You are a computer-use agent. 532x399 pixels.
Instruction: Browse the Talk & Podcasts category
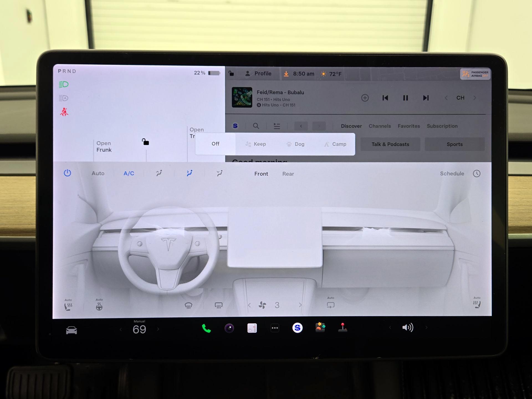pyautogui.click(x=390, y=144)
